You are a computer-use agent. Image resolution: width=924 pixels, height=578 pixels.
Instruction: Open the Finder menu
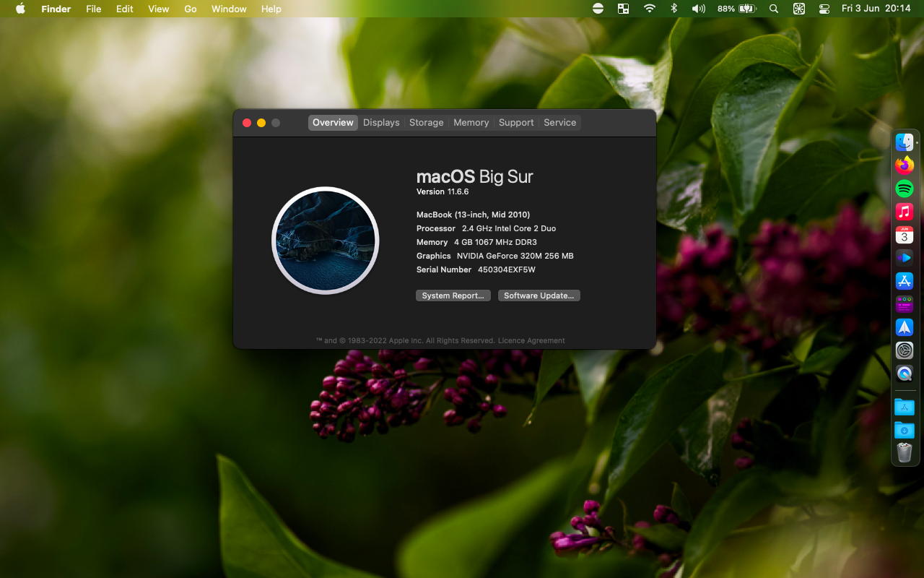click(x=56, y=9)
